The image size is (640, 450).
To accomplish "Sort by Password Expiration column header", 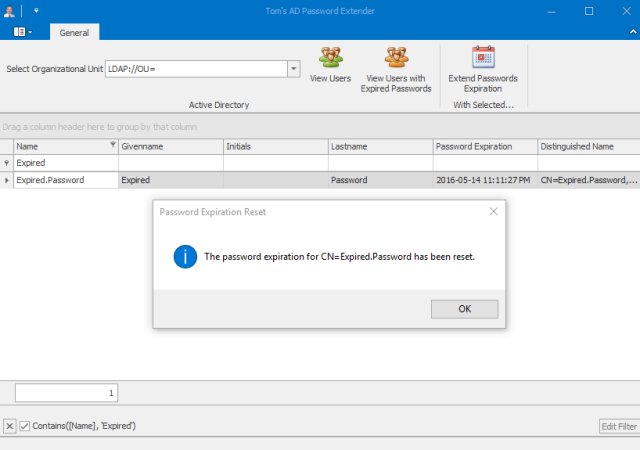I will click(x=485, y=147).
